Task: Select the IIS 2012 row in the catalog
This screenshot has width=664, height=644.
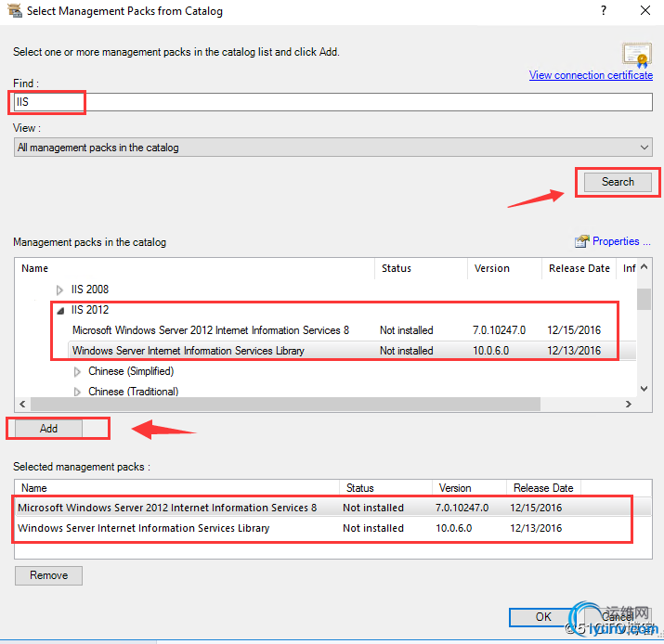Action: tap(90, 310)
